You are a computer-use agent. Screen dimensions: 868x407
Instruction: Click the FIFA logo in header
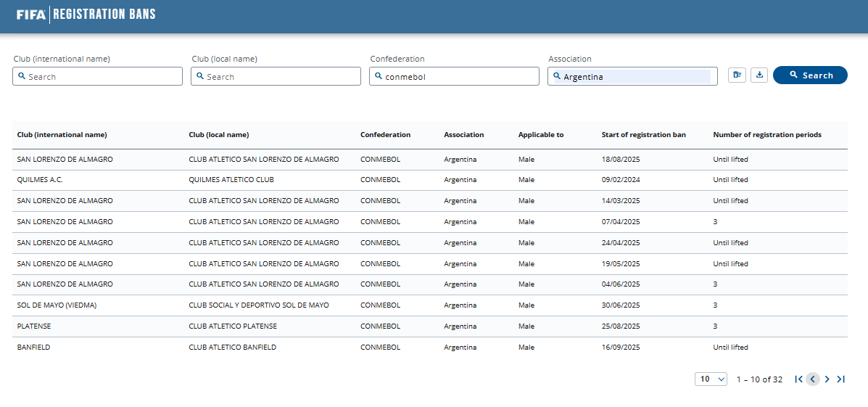pyautogui.click(x=31, y=14)
